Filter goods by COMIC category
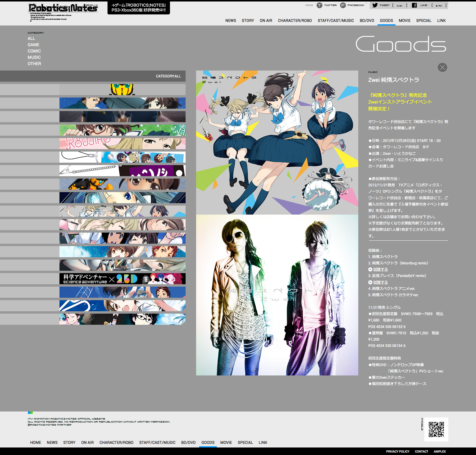The image size is (476, 455). pyautogui.click(x=34, y=51)
